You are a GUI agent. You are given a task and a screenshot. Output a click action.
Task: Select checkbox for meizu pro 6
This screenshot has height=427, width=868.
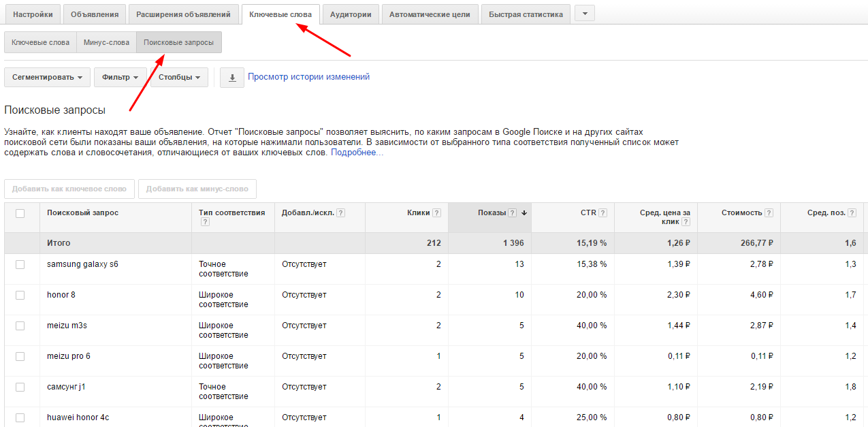click(x=20, y=356)
